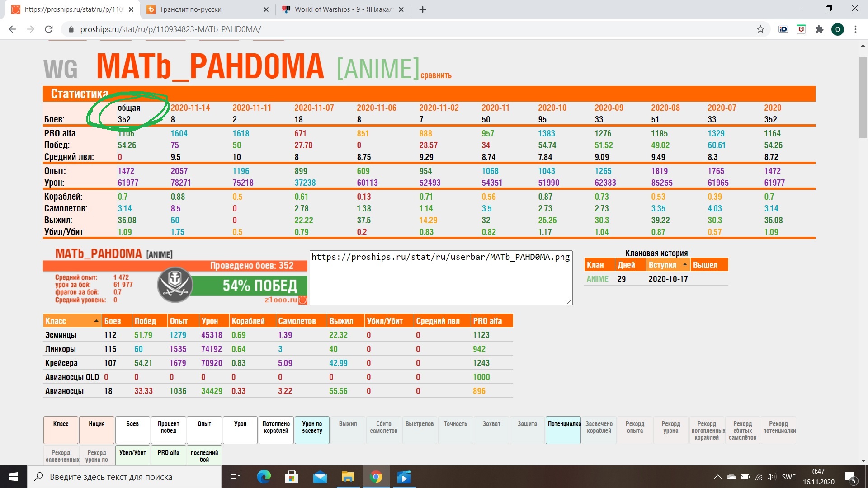Launch Microsoft Edge from the taskbar

(x=264, y=477)
